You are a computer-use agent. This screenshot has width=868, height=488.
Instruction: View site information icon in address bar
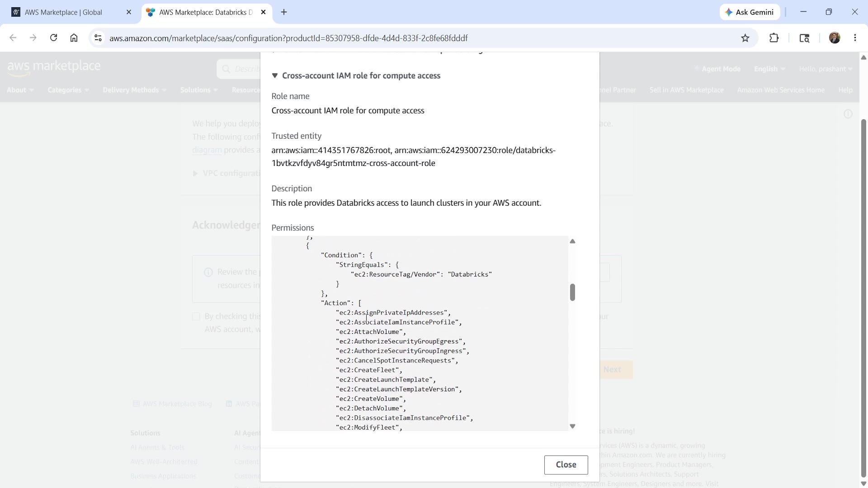(98, 38)
